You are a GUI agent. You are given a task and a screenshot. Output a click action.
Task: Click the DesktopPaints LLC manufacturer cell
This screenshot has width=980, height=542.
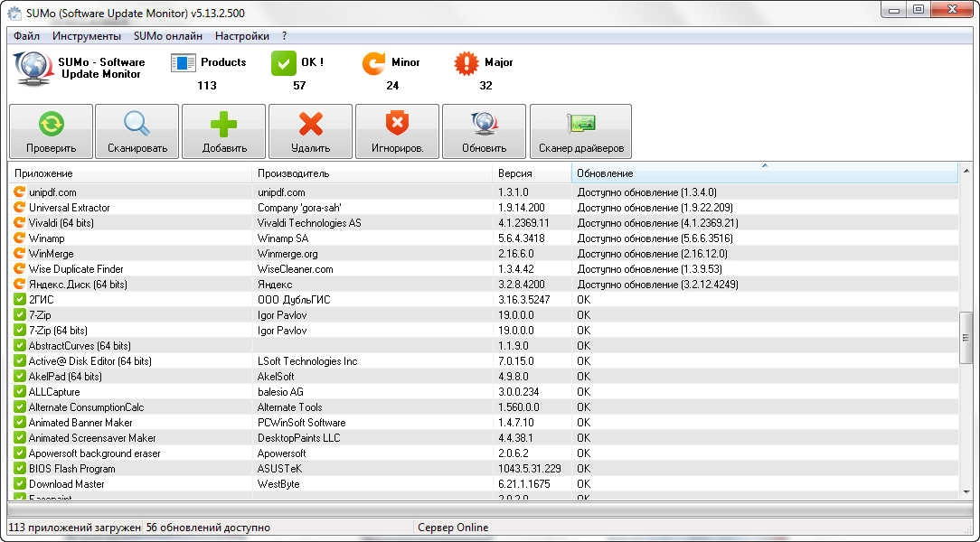tap(298, 437)
